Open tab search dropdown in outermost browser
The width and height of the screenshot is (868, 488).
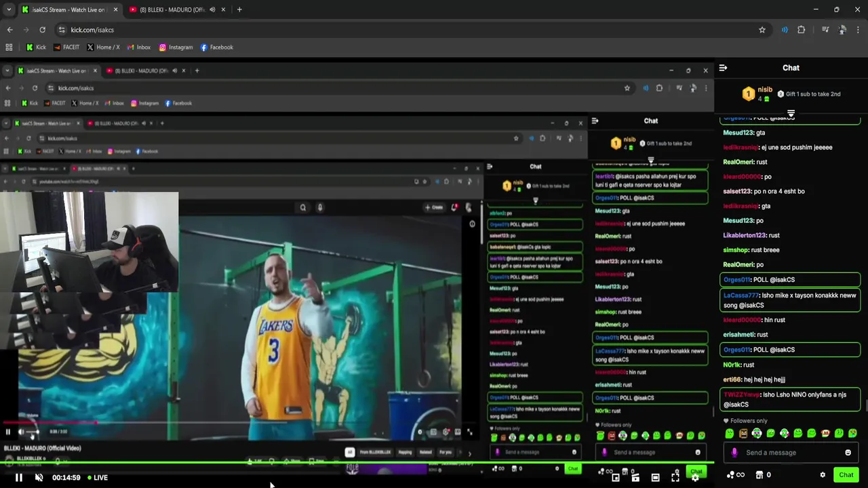click(9, 9)
